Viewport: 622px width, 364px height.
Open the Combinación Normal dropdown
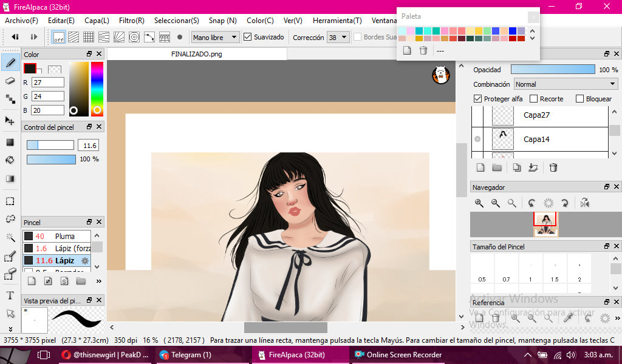click(x=566, y=84)
